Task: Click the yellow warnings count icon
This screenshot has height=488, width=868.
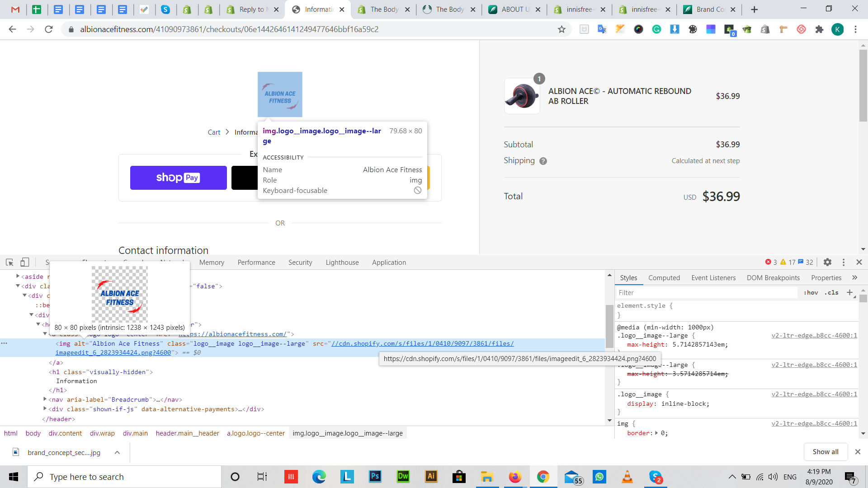Action: point(783,262)
